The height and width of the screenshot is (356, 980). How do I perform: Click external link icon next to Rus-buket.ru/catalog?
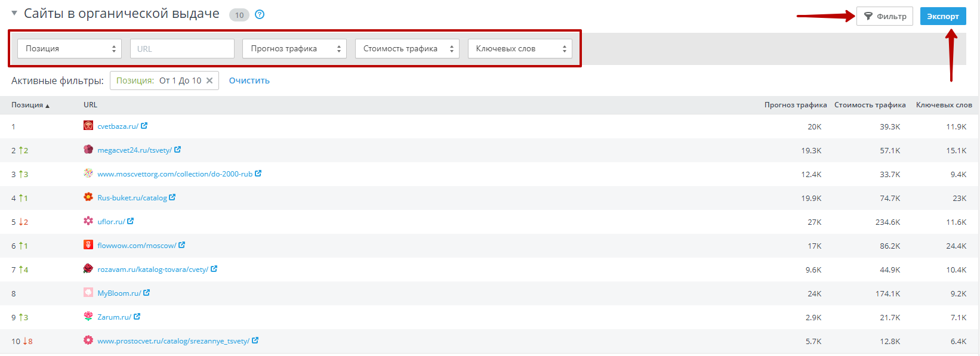click(x=172, y=197)
